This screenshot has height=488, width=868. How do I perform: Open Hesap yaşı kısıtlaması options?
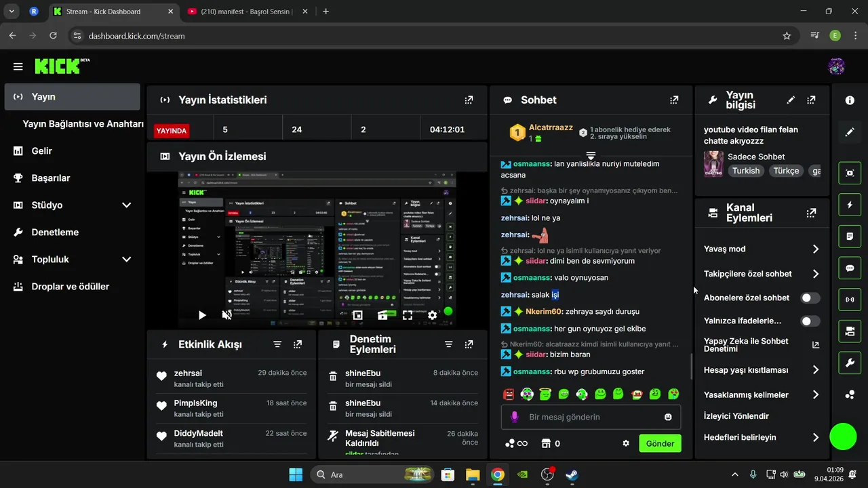tap(762, 370)
